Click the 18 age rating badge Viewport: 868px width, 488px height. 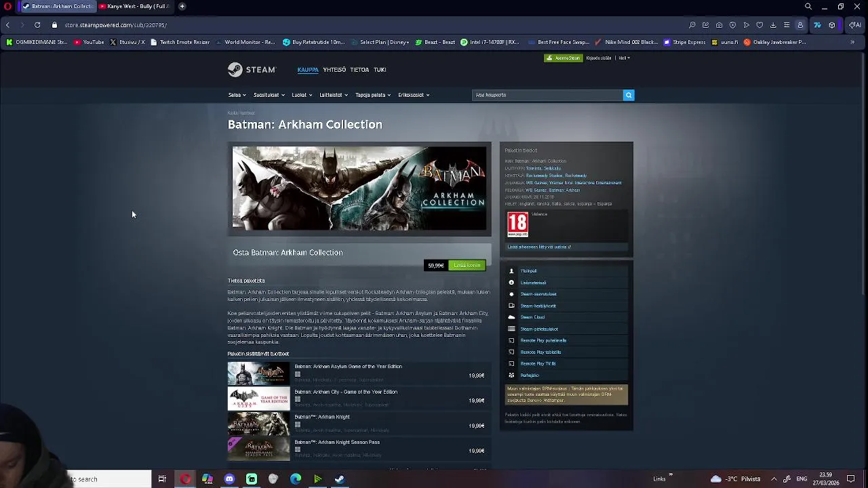pos(517,224)
